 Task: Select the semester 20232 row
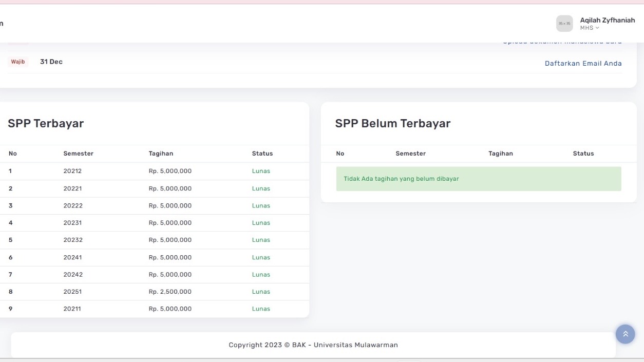click(x=72, y=240)
